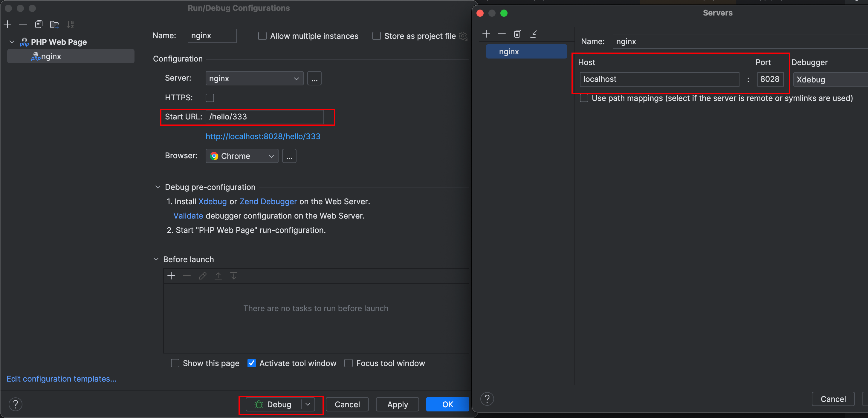Click the Validate debugger configuration link
Screen dimensions: 868x418
188,216
